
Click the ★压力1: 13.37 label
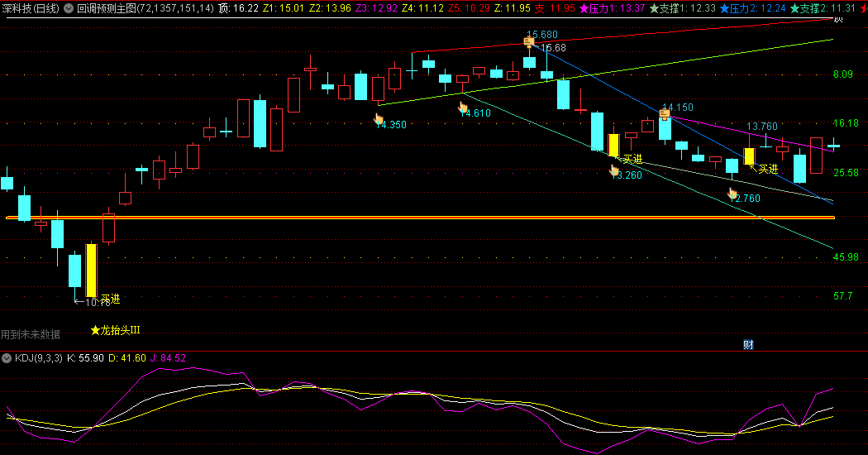pos(612,8)
